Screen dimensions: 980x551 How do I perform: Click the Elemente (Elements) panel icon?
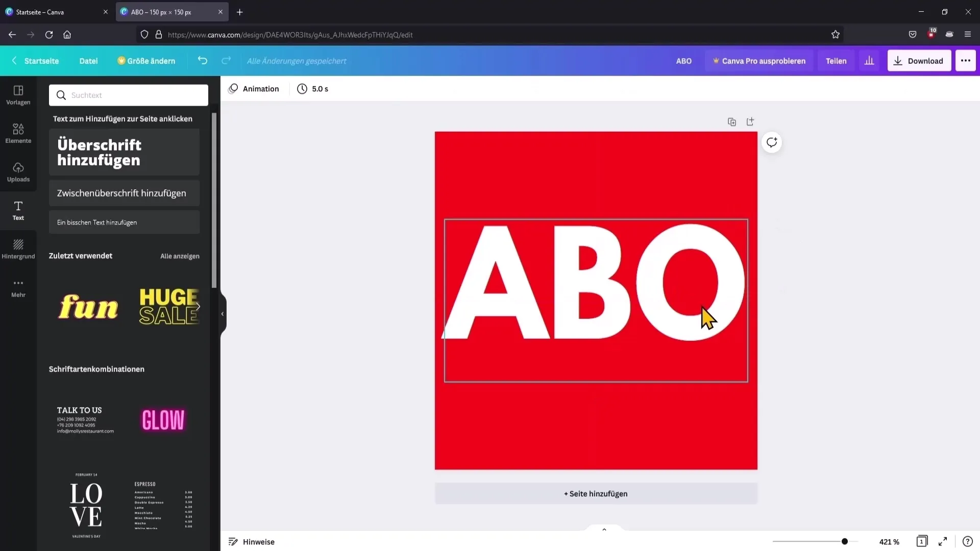tap(18, 133)
